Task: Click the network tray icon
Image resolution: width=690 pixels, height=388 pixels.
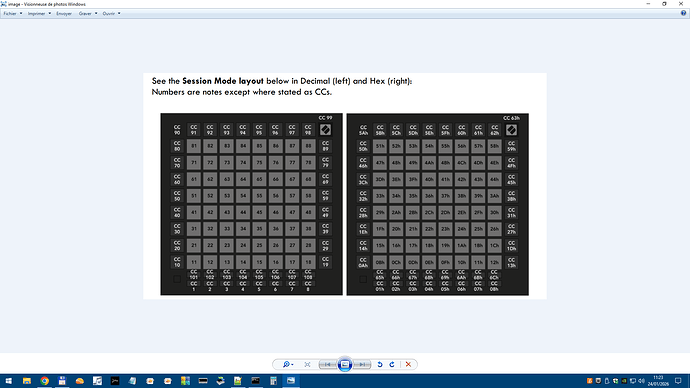Action: pyautogui.click(x=633, y=381)
